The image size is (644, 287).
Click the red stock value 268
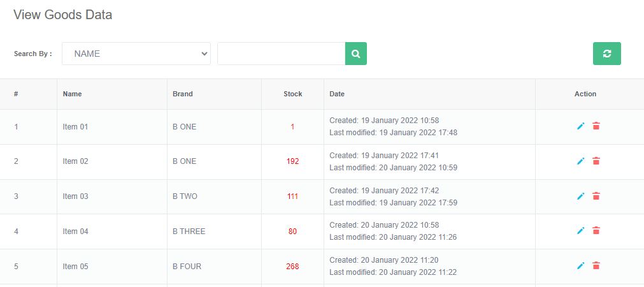292,267
